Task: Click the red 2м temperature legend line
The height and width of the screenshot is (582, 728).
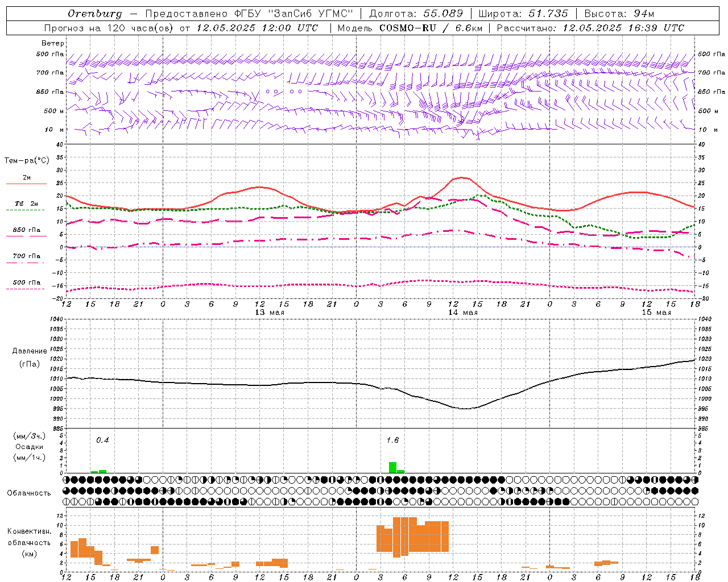Action: (26, 184)
